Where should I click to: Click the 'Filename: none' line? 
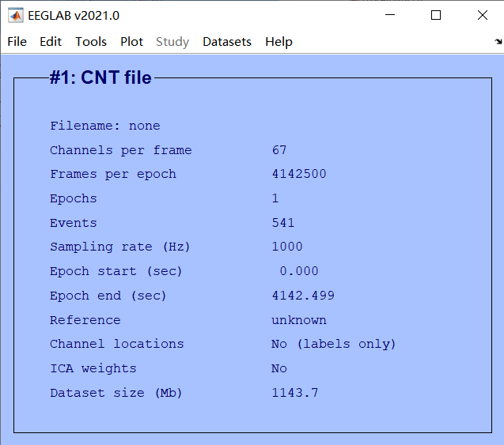point(105,126)
